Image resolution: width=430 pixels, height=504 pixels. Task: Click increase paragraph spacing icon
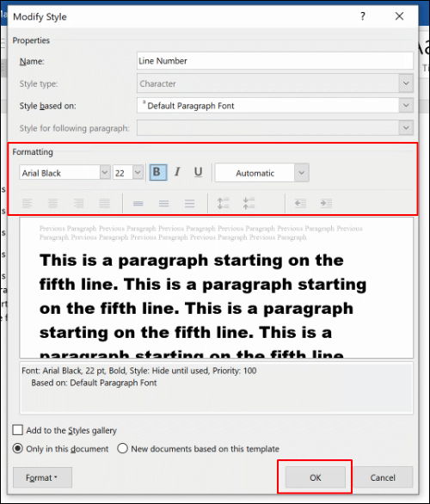pos(223,203)
